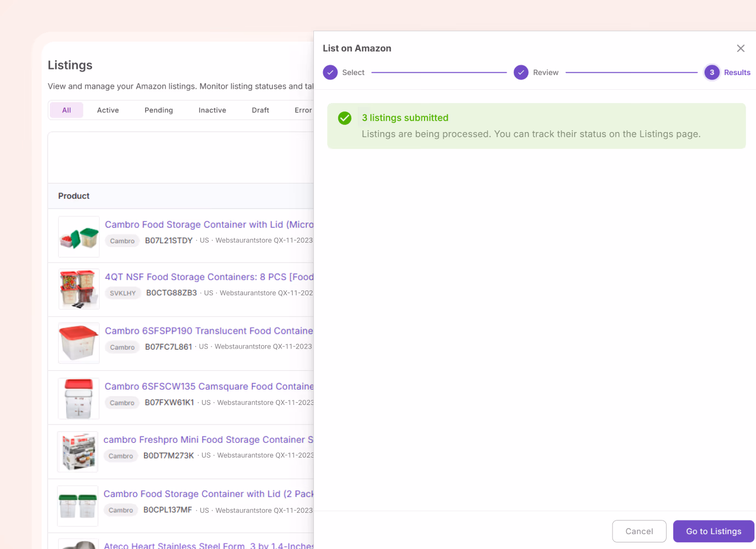
Task: Click the Results step number 3 icon
Action: (x=712, y=72)
